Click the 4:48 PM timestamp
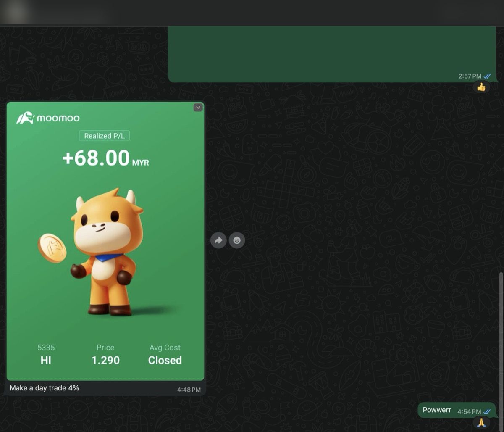The width and height of the screenshot is (504, 432). tap(189, 390)
